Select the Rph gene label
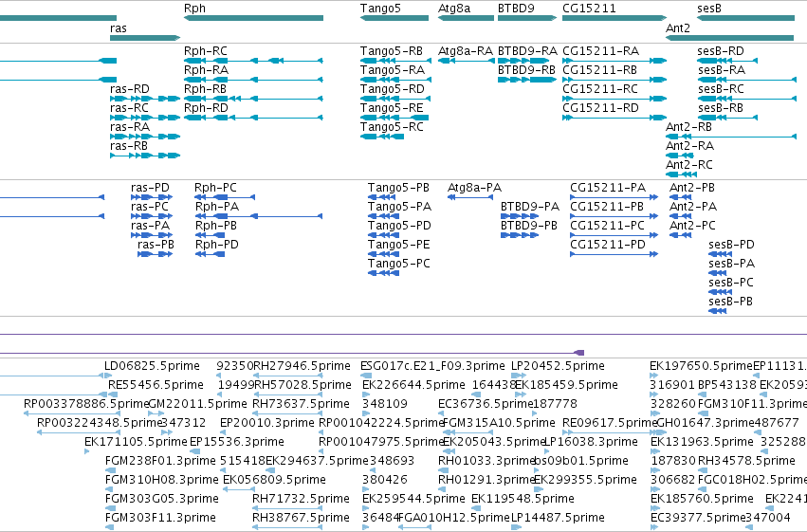 (194, 9)
